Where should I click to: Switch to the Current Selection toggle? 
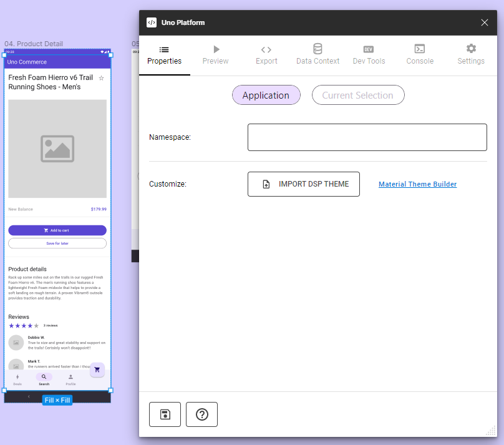pos(357,95)
